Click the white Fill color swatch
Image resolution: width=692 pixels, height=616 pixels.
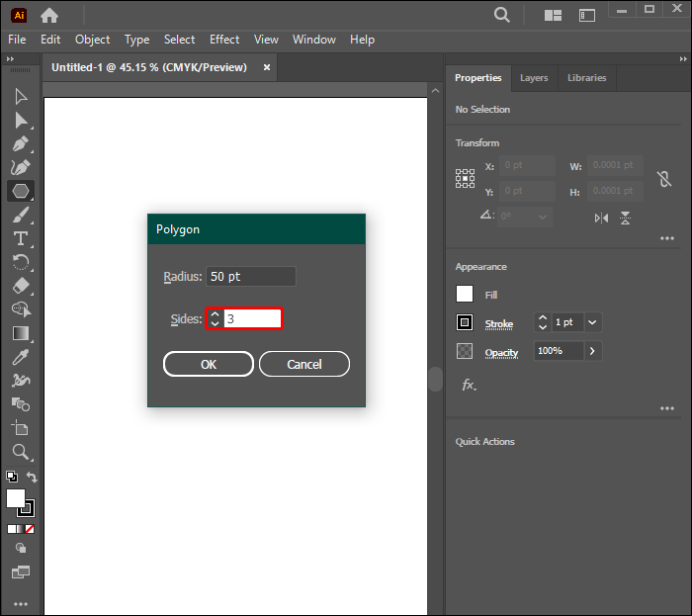tap(465, 294)
